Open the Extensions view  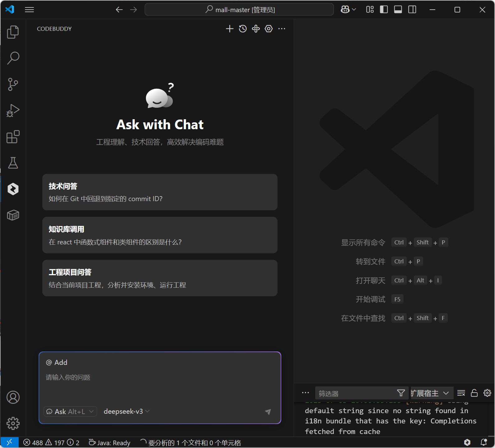(x=13, y=137)
